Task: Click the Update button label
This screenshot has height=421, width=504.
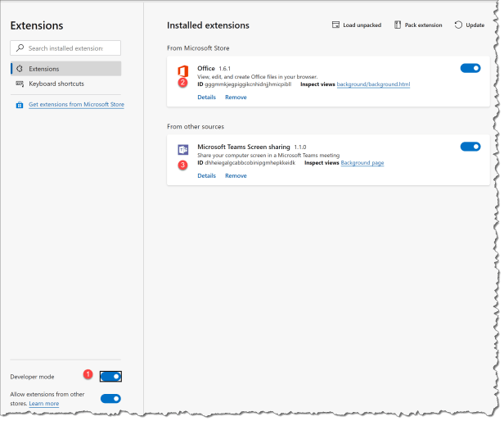Action: (475, 25)
